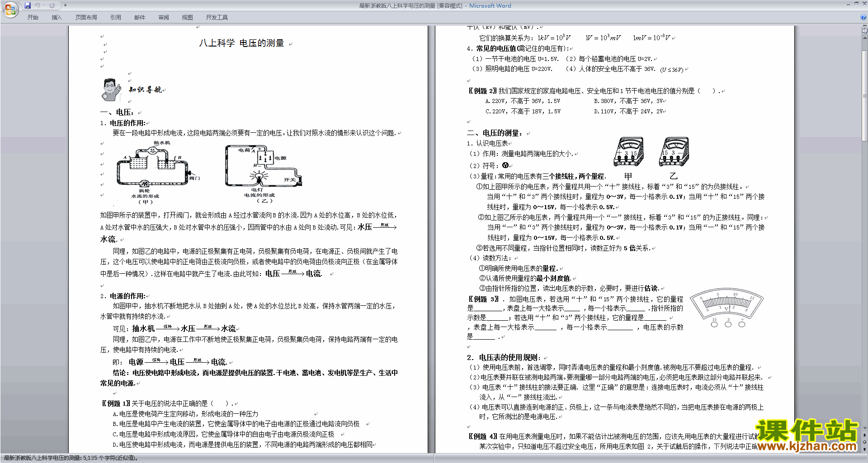The width and height of the screenshot is (868, 463).
Task: Open the 审阅 ribbon tab
Action: (x=164, y=18)
